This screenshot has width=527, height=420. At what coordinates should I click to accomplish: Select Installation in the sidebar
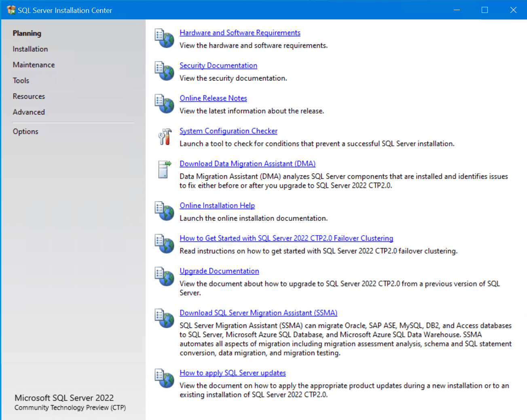click(30, 49)
